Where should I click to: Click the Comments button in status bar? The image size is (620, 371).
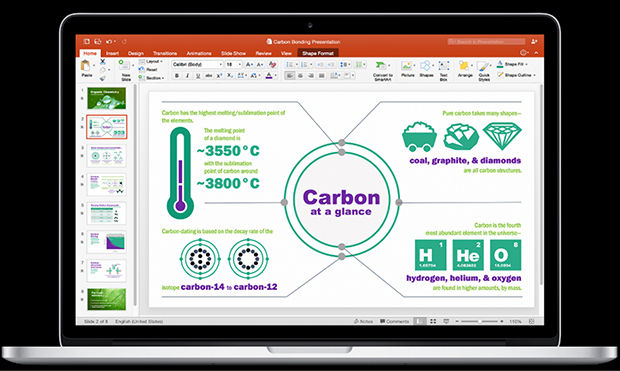394,321
